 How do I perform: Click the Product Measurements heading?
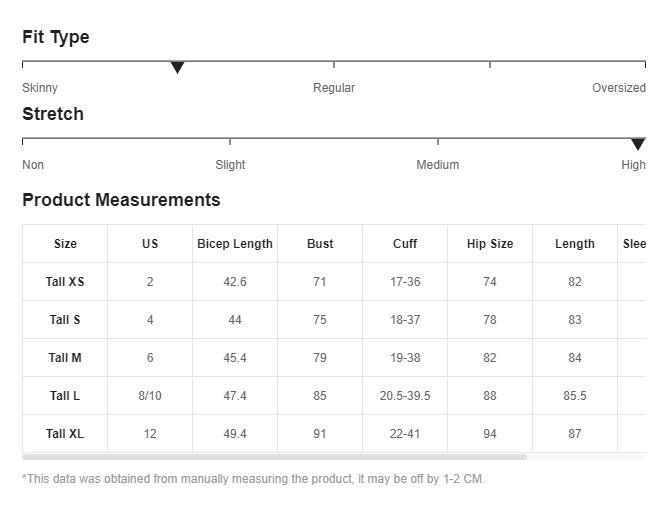(121, 200)
